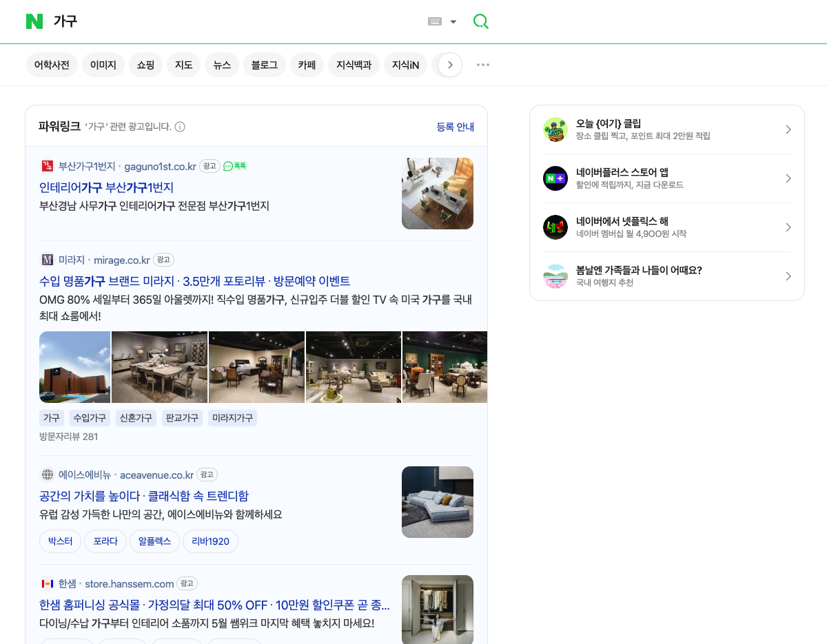Click the 네이버에서 넷플릭스 해 icon
Image resolution: width=827 pixels, height=644 pixels.
[x=555, y=227]
